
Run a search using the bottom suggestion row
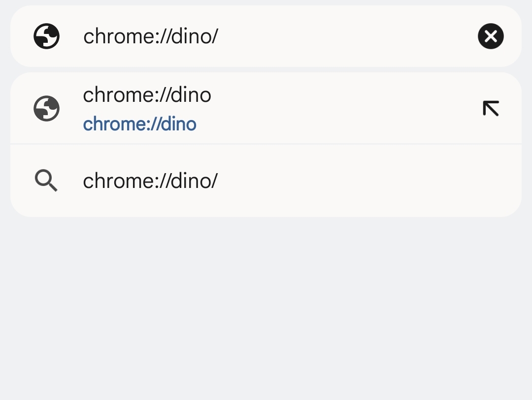266,181
